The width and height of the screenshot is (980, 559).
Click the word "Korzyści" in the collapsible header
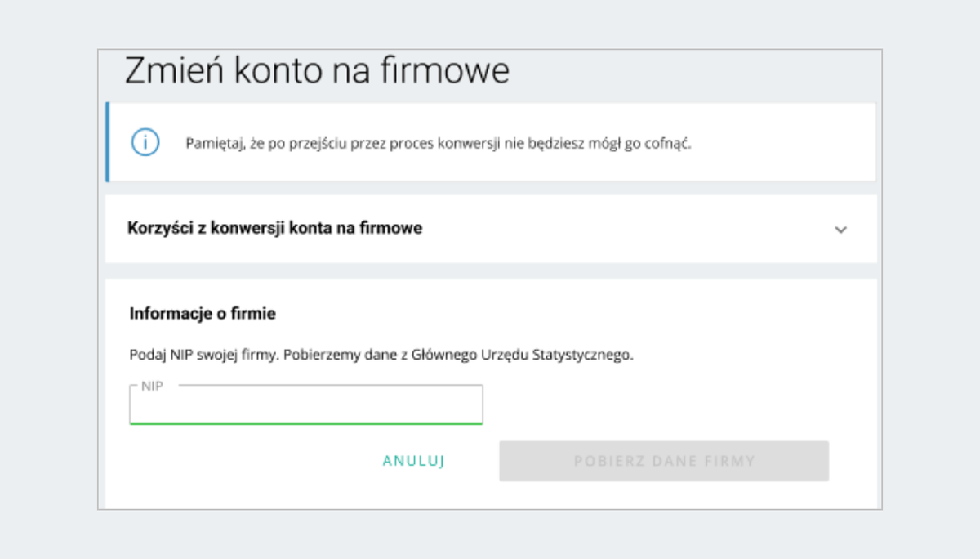[x=155, y=228]
